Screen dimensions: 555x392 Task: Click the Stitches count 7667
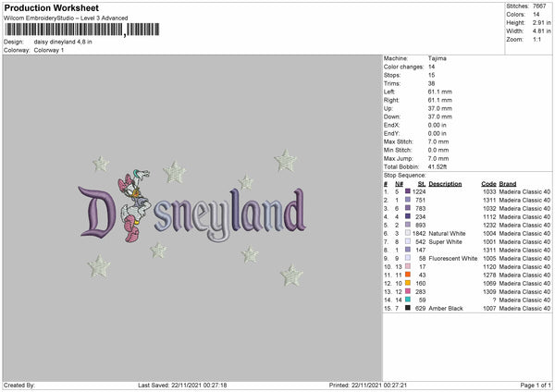point(539,6)
